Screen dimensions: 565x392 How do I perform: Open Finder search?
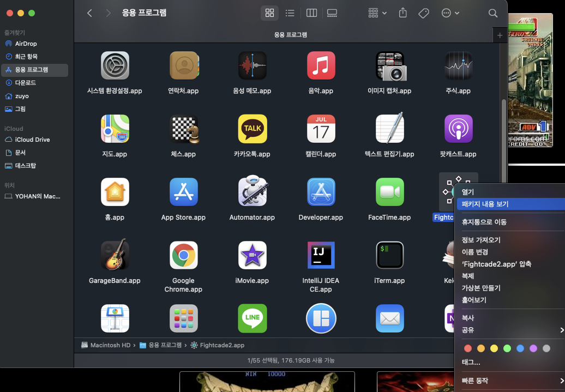pyautogui.click(x=493, y=13)
